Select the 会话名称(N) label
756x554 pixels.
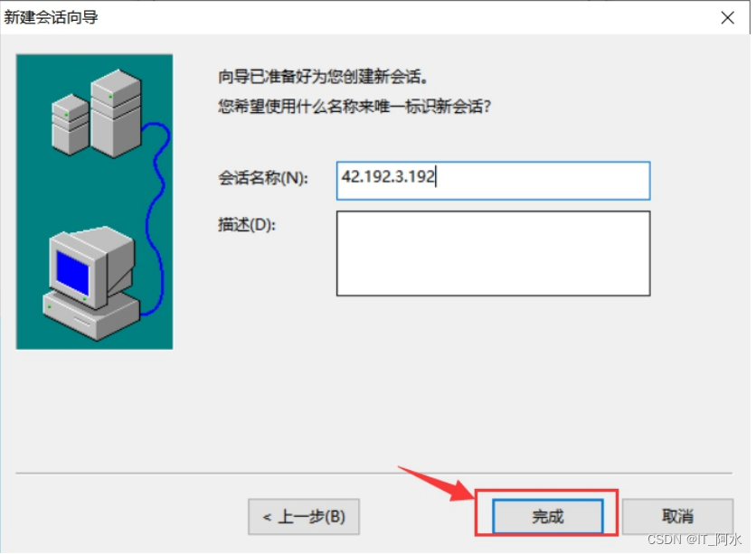[x=263, y=178]
